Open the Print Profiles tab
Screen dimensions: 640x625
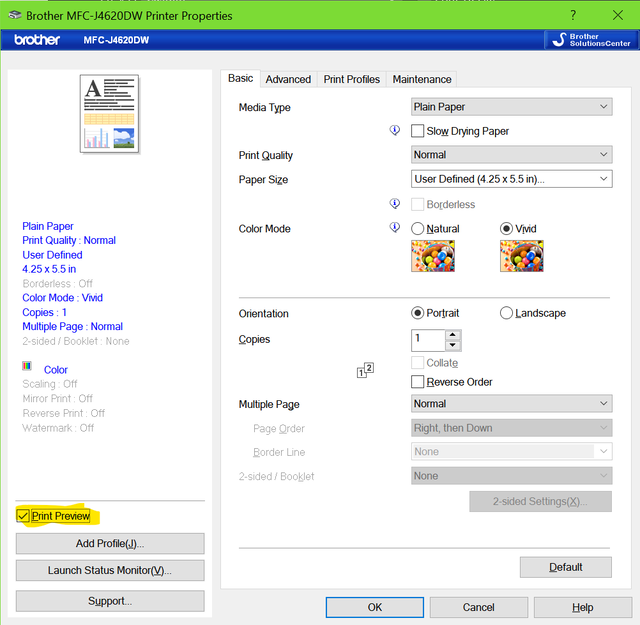[351, 79]
